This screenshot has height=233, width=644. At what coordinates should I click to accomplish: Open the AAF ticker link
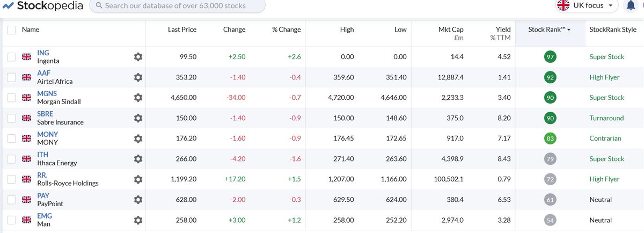(43, 73)
